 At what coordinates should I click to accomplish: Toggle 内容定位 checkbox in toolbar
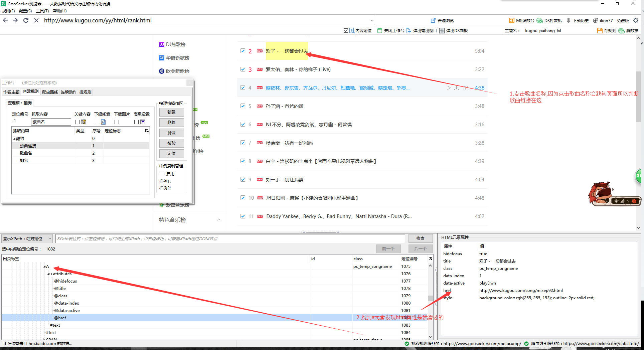[x=346, y=30]
